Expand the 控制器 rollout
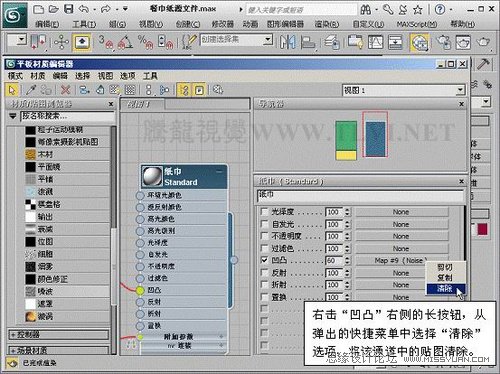500x374 pixels. pyautogui.click(x=59, y=335)
